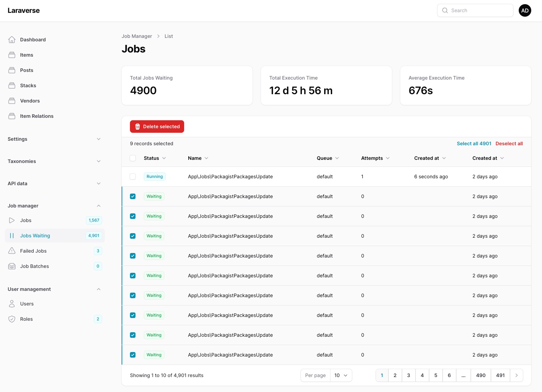Click the Laraverse logo title
The image size is (542, 392).
[24, 10]
